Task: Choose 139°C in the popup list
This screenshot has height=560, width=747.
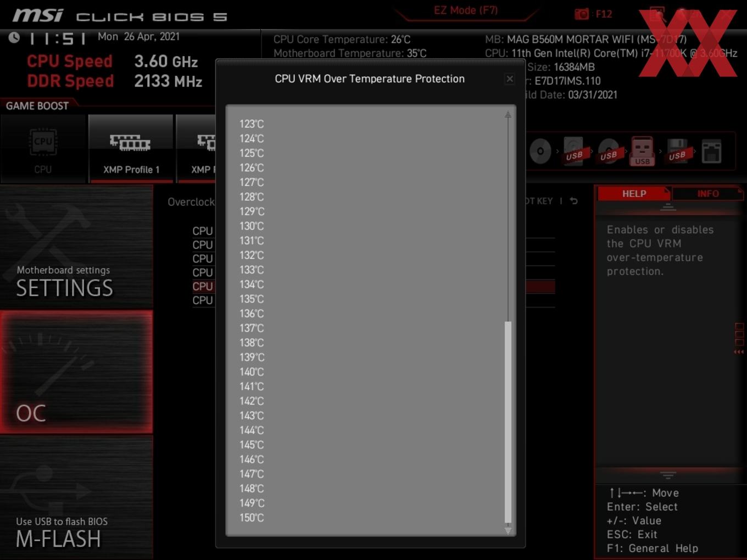Action: pos(252,357)
